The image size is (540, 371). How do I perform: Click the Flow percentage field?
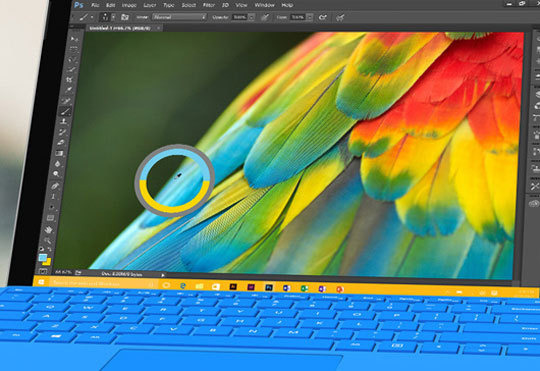(298, 17)
